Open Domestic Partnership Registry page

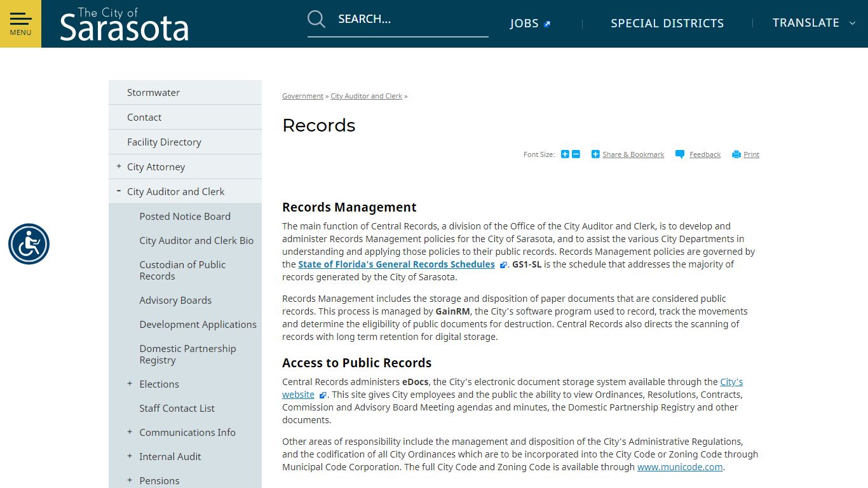[x=187, y=354]
